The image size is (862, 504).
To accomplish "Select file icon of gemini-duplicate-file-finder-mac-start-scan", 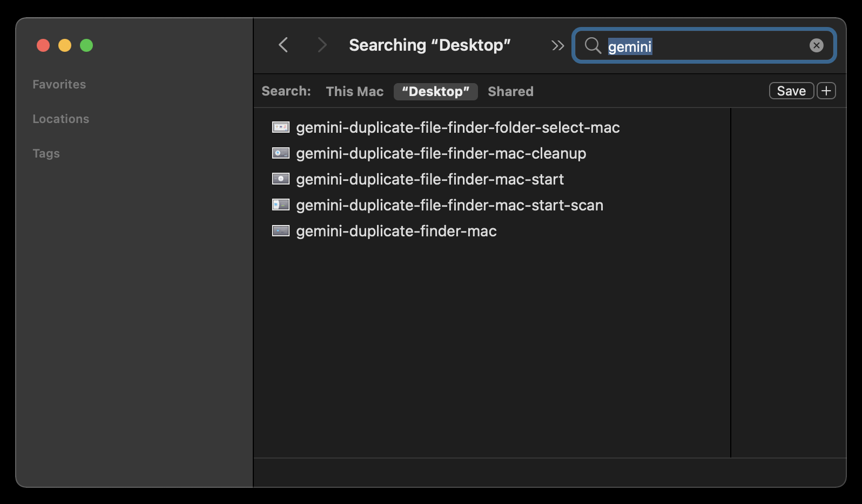I will tap(281, 205).
